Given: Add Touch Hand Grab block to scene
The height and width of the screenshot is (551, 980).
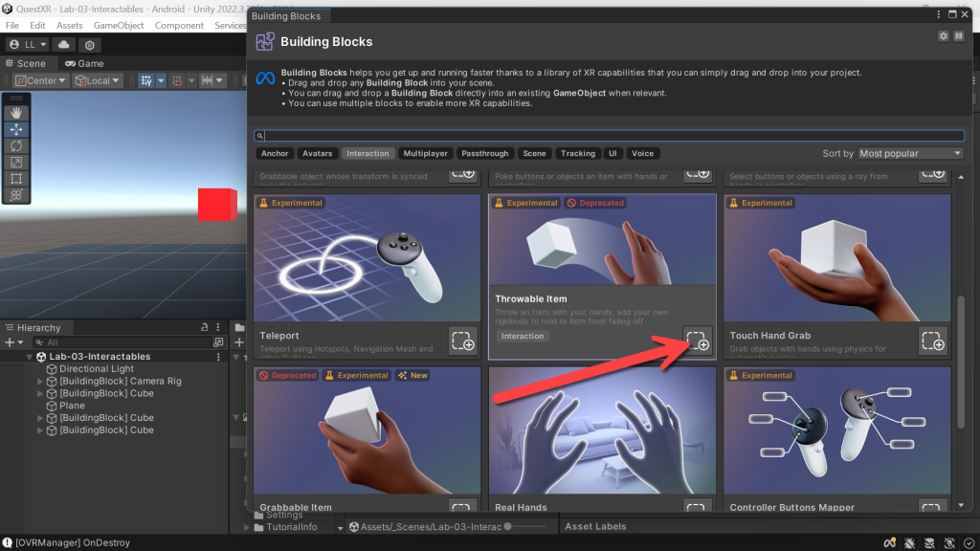Looking at the screenshot, I should [x=933, y=342].
